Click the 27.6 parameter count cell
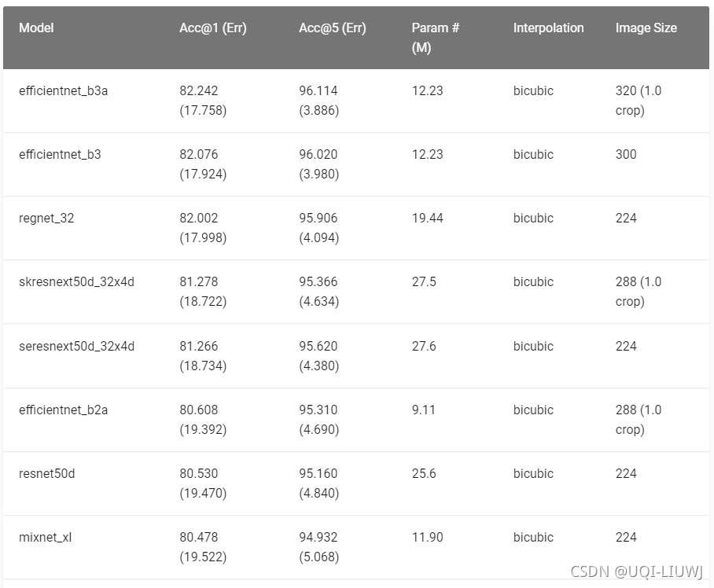Image resolution: width=714 pixels, height=588 pixels. (x=424, y=346)
